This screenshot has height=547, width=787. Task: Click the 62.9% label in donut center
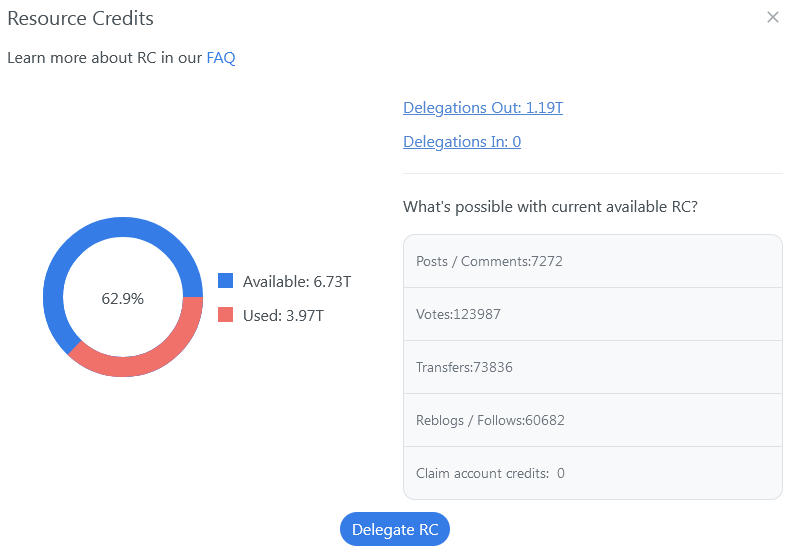pos(123,298)
